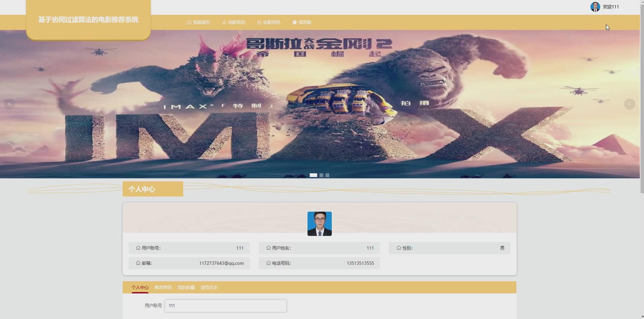This screenshot has height=319, width=644.
Task: Click the icon beside 性别 label
Action: coord(399,248)
